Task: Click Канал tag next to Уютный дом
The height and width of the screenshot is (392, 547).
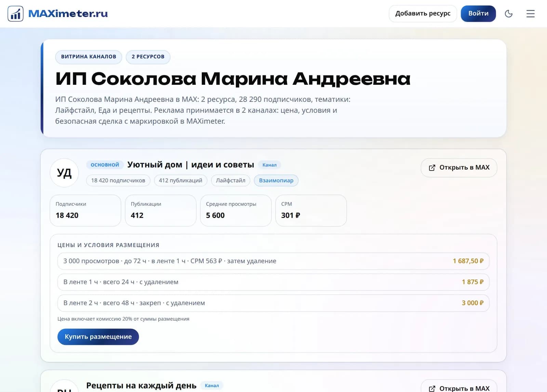Action: point(269,165)
